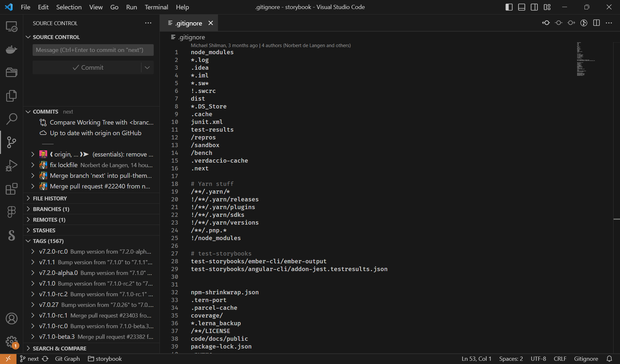Viewport: 620px width, 364px height.
Task: Click the code minimap preview
Action: 586,59
